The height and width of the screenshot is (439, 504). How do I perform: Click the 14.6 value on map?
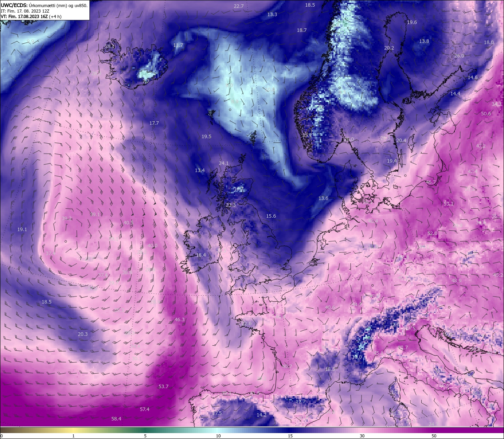click(472, 78)
